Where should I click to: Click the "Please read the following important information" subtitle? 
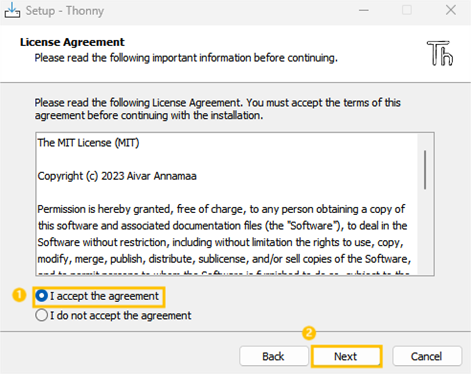pyautogui.click(x=186, y=58)
